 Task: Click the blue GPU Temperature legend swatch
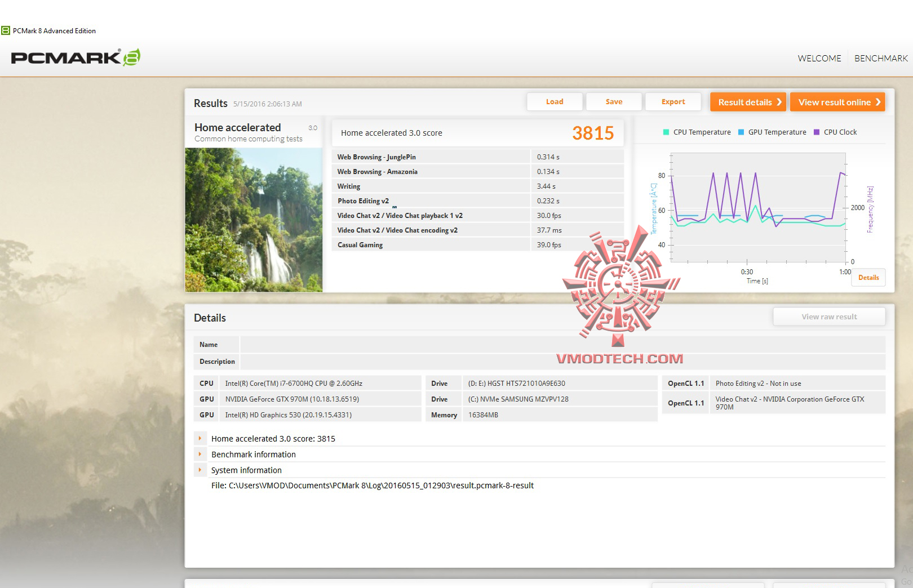coord(741,132)
